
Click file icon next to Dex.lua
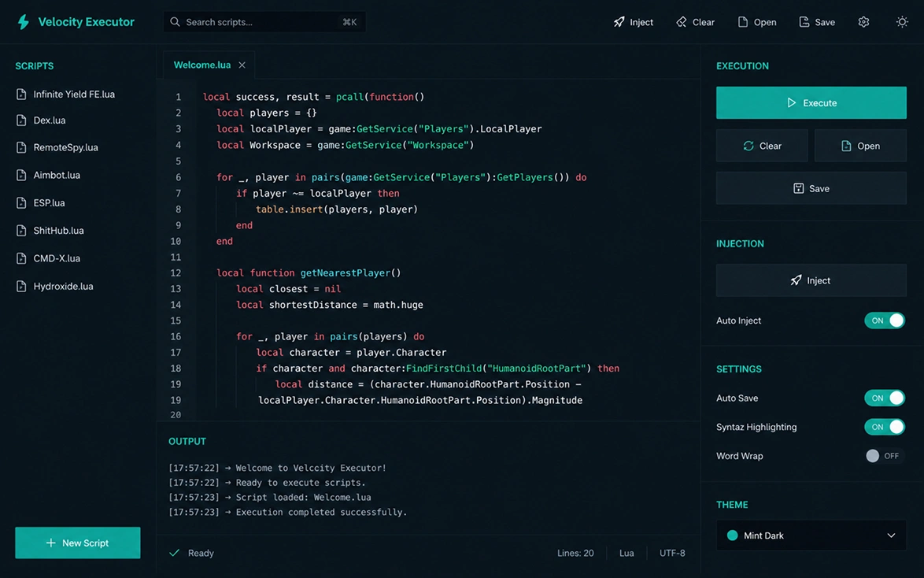click(21, 120)
